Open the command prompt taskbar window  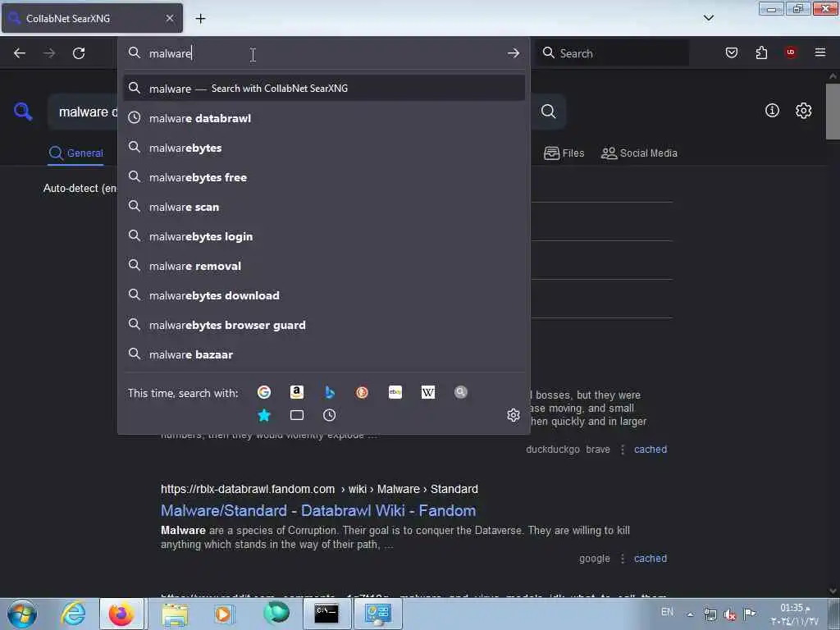[326, 614]
